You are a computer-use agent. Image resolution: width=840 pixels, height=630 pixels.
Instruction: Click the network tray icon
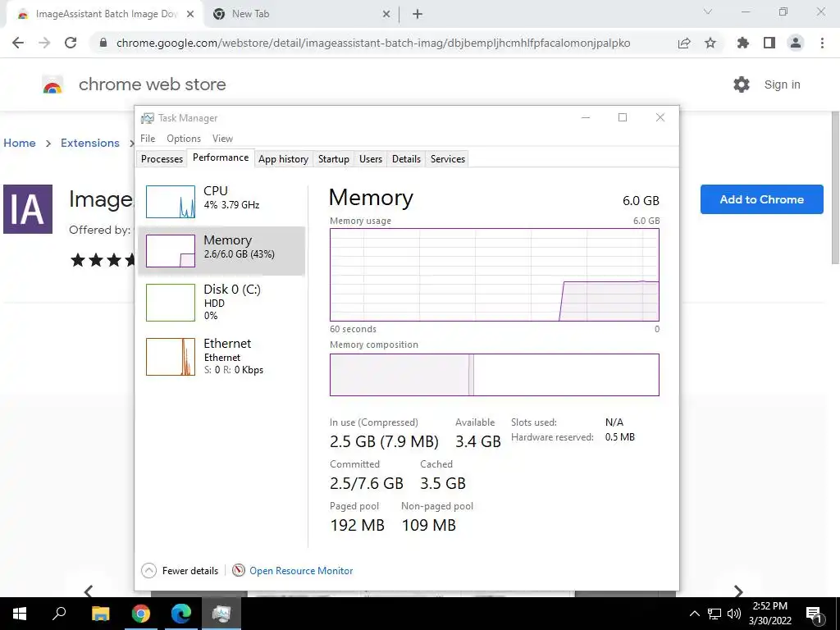coord(714,614)
